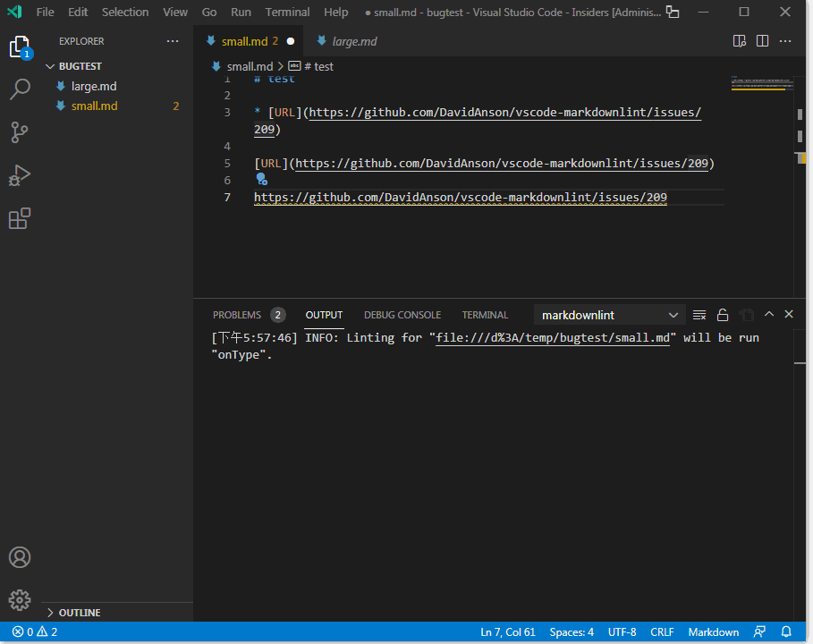Click the Problems count badge 2
813x644 pixels.
point(278,315)
